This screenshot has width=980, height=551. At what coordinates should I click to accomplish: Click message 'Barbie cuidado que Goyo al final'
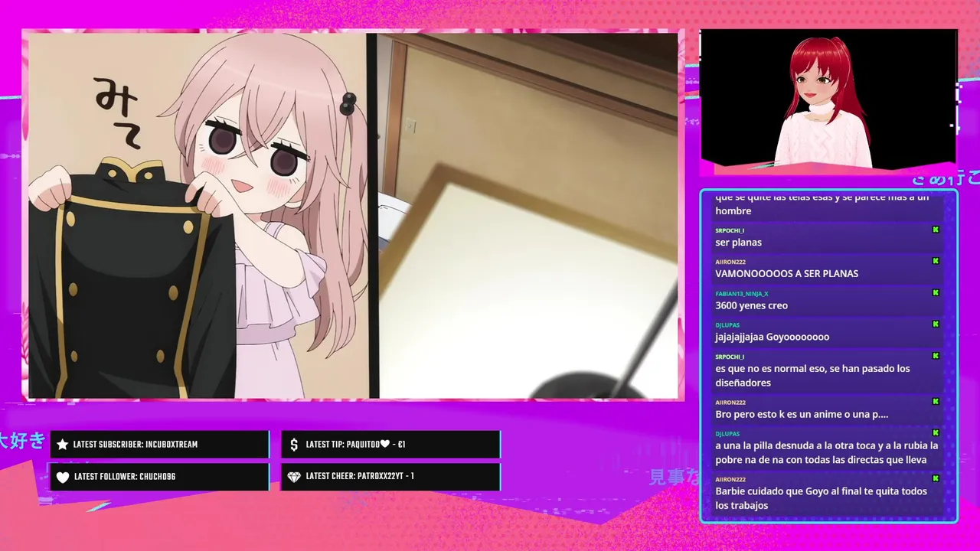(x=821, y=498)
